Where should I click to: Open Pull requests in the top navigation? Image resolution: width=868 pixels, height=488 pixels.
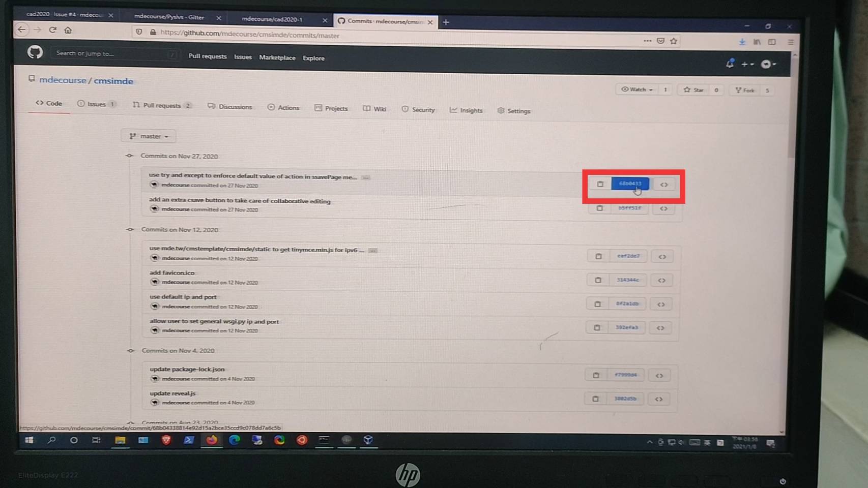[208, 56]
